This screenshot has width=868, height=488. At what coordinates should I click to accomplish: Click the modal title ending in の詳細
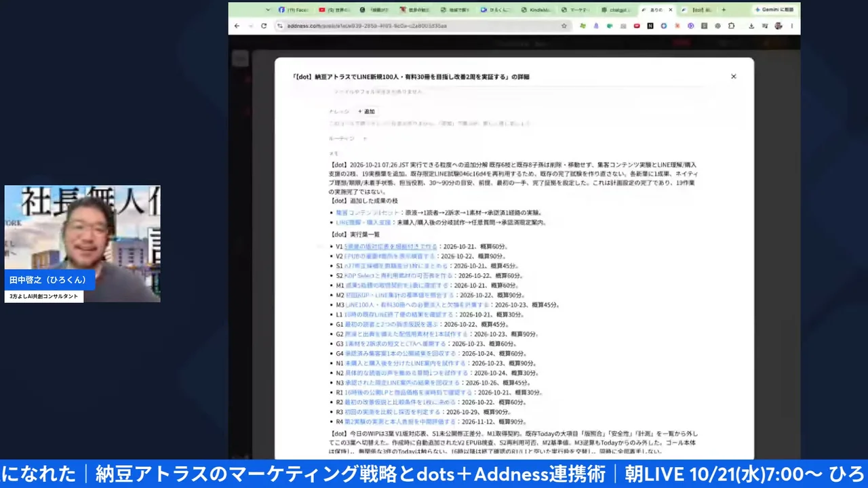click(x=410, y=77)
